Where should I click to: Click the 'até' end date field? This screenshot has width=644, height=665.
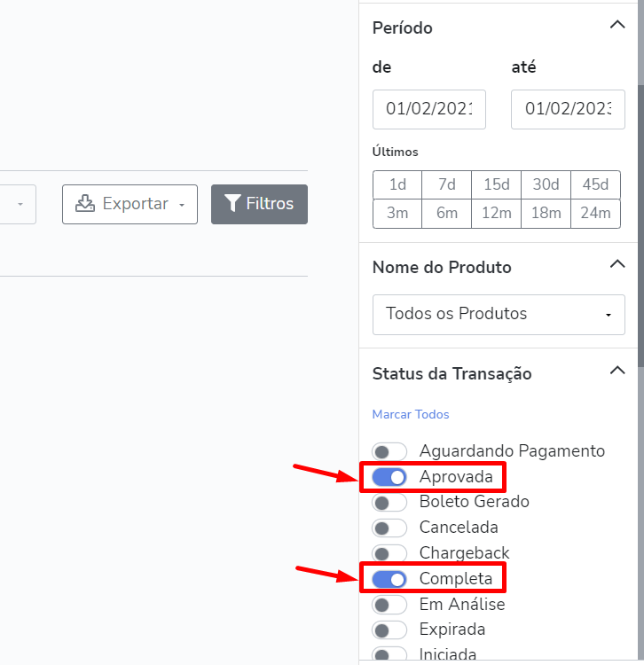[568, 109]
